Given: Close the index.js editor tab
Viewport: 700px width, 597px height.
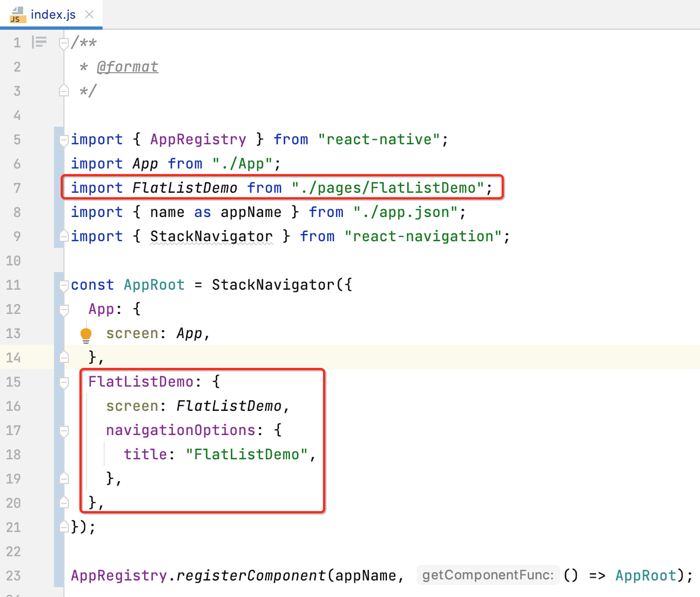Looking at the screenshot, I should [x=89, y=14].
